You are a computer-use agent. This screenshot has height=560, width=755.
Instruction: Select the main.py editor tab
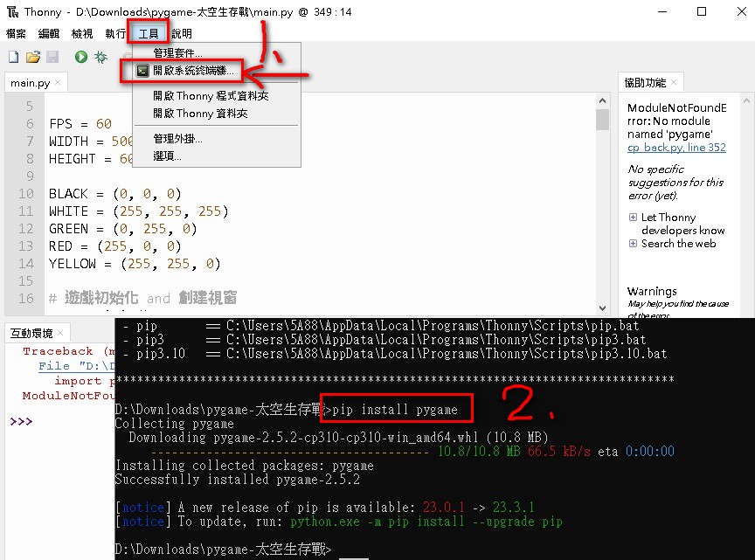tap(30, 83)
